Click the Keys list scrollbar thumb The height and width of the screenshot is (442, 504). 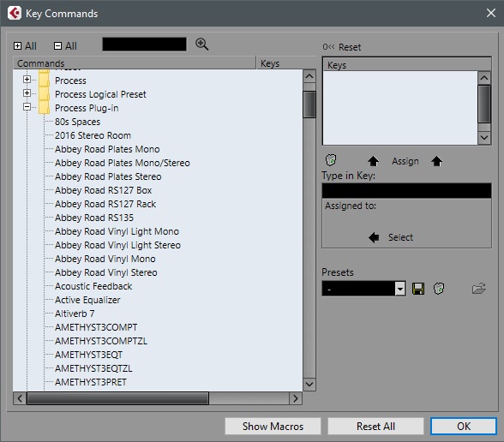484,104
